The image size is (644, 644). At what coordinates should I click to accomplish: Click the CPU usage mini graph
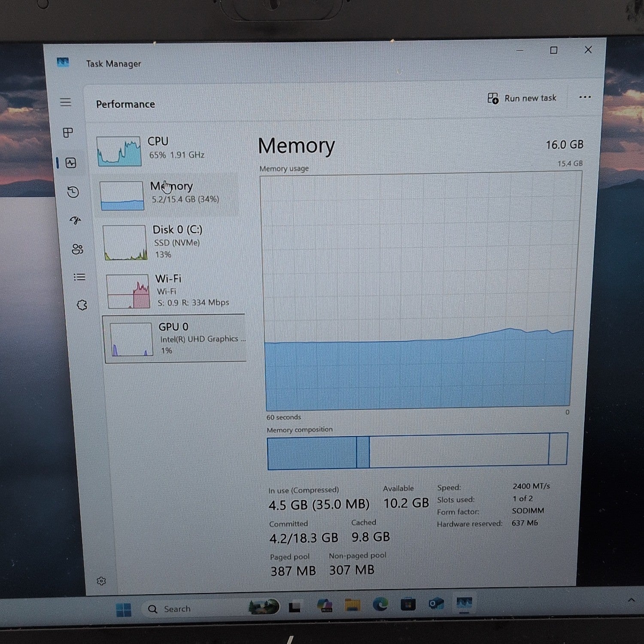click(x=119, y=151)
